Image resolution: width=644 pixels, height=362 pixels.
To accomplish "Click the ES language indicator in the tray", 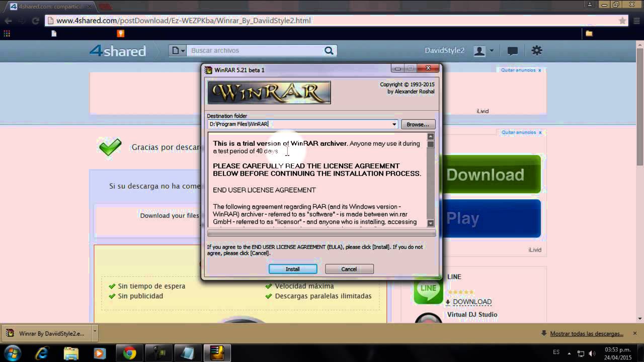I will click(556, 353).
